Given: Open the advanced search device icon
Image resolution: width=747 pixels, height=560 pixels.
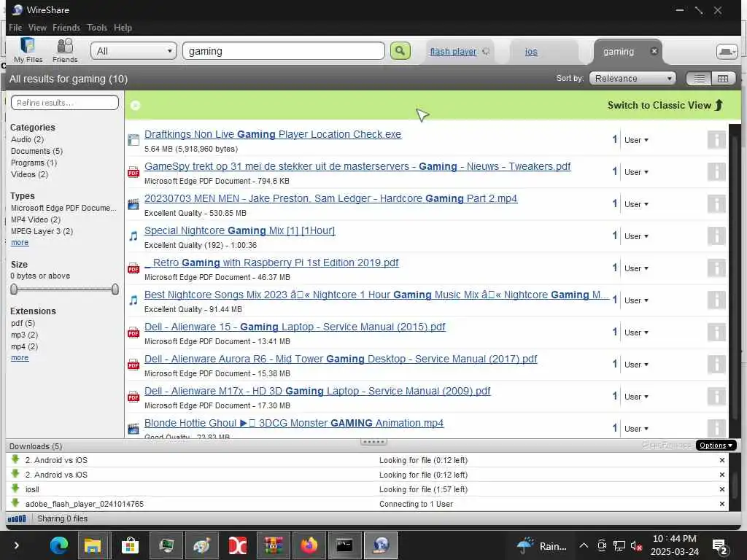Looking at the screenshot, I should [x=727, y=52].
